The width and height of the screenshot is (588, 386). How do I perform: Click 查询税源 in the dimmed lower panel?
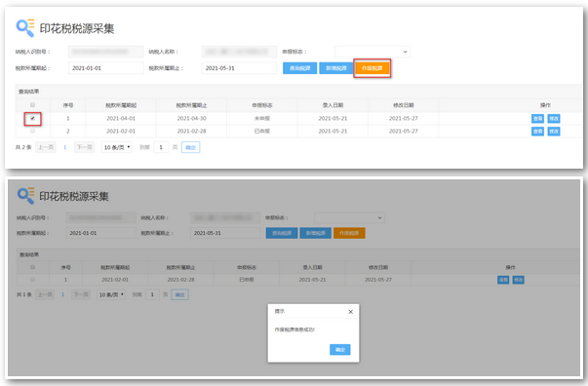[282, 233]
